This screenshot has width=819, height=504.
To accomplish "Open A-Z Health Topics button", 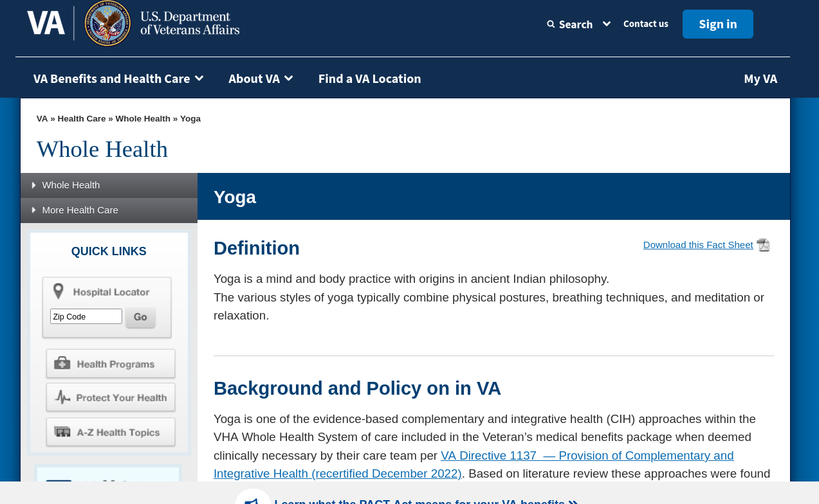I will pyautogui.click(x=111, y=432).
